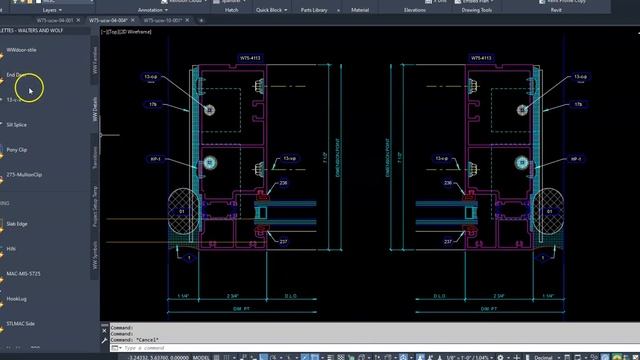This screenshot has width=640, height=360.
Task: Select the 275-MullionClip palette tool
Action: [x=24, y=174]
